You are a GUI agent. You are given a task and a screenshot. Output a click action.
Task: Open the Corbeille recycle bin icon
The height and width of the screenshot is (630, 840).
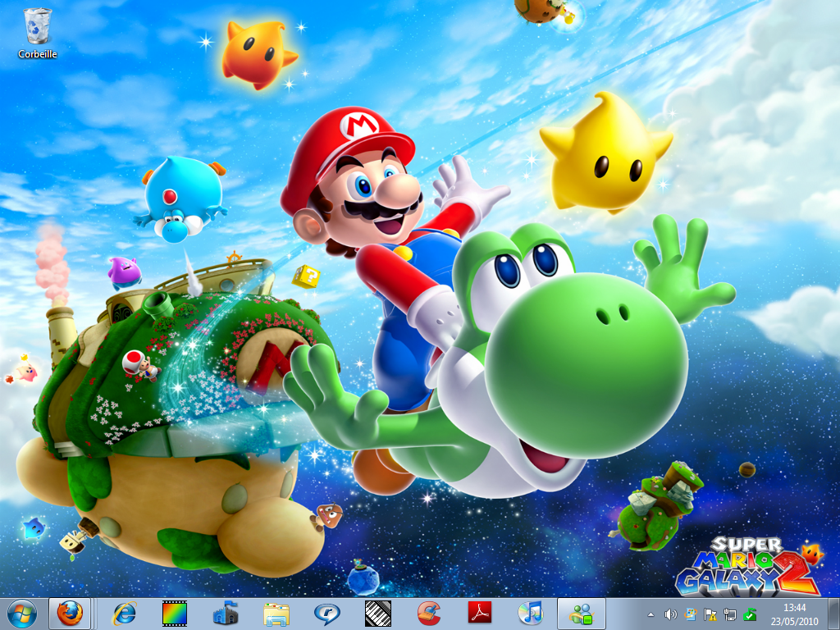(38, 33)
